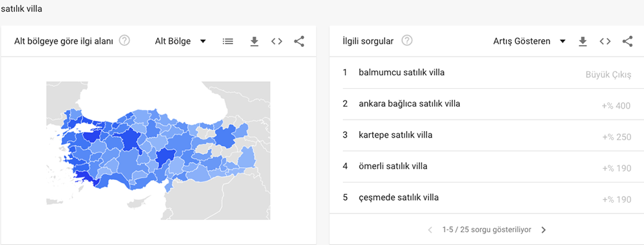
Task: Click the pagination text 1-5 / 25 sorgu gösteriliyor
Action: (487, 230)
